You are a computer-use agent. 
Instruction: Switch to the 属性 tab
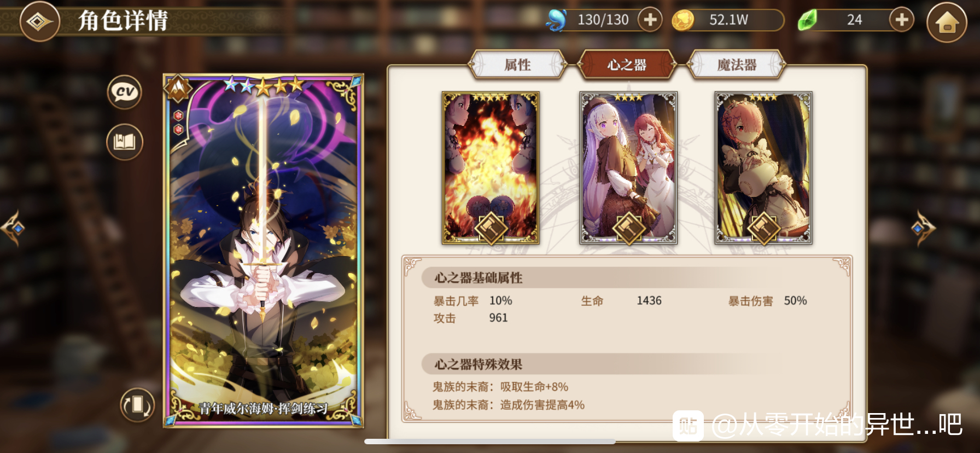point(517,65)
